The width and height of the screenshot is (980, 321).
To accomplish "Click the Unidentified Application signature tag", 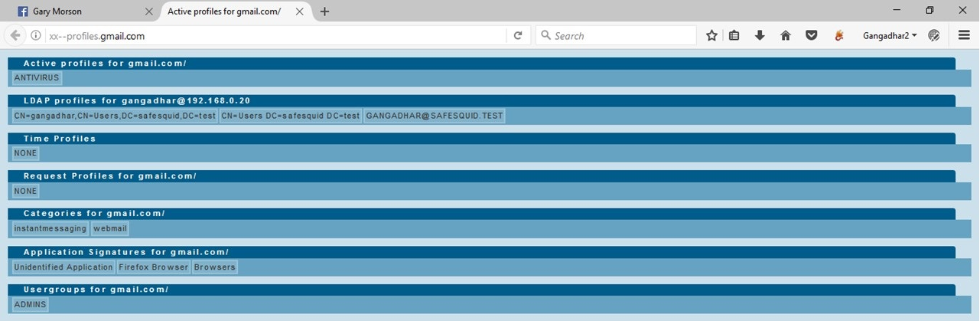I will [63, 267].
